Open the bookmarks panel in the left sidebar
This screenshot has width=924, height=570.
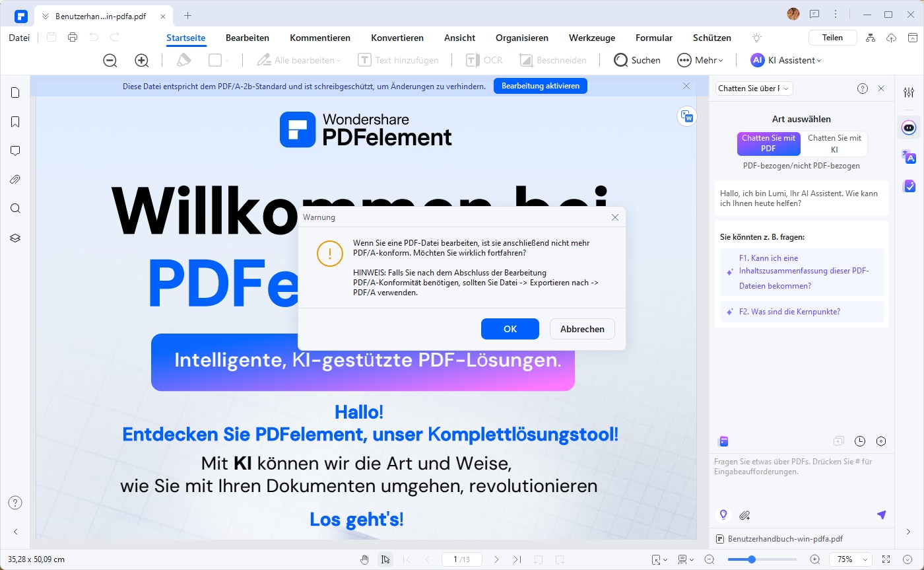pyautogui.click(x=15, y=122)
